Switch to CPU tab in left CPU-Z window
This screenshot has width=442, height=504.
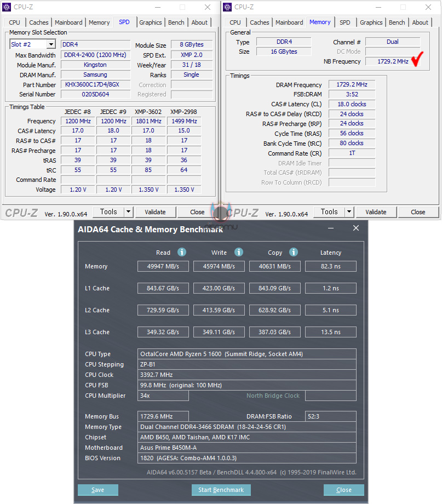tap(14, 22)
